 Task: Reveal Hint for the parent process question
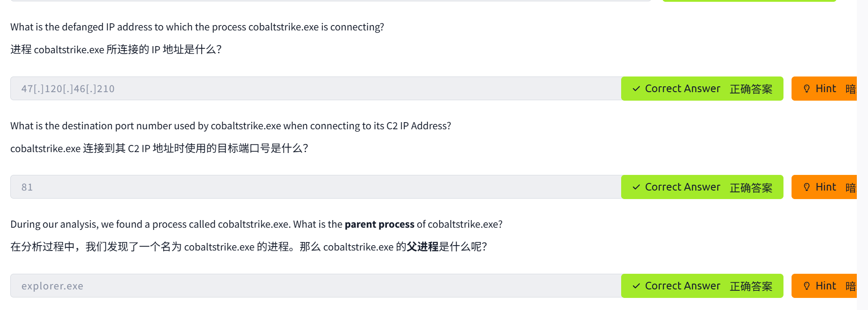click(x=825, y=286)
